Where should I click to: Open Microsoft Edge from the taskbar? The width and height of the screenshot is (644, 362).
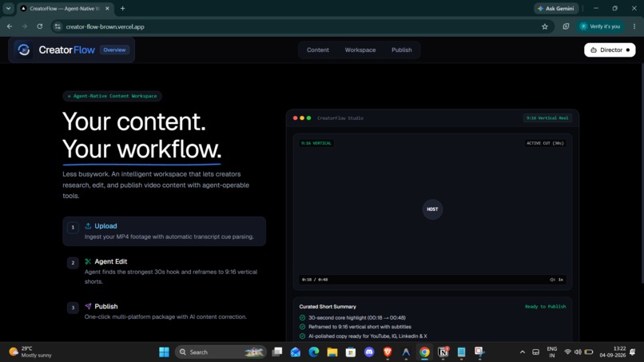(x=314, y=352)
